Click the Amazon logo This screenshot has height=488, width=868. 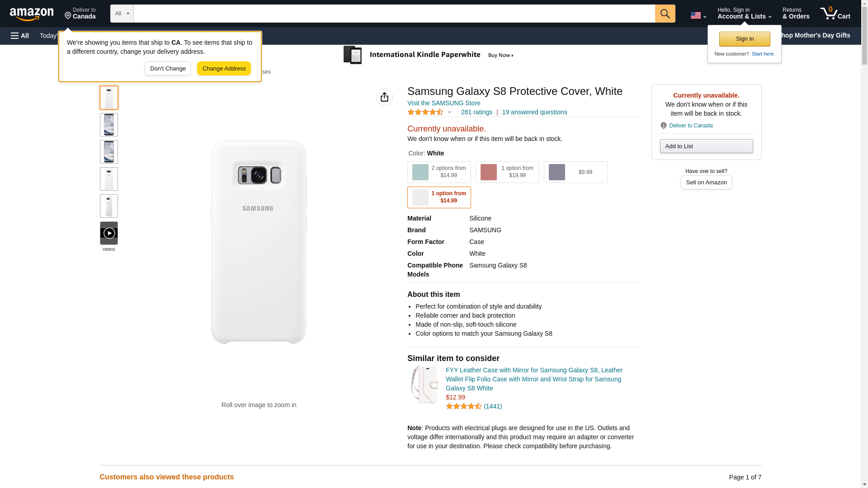32,14
